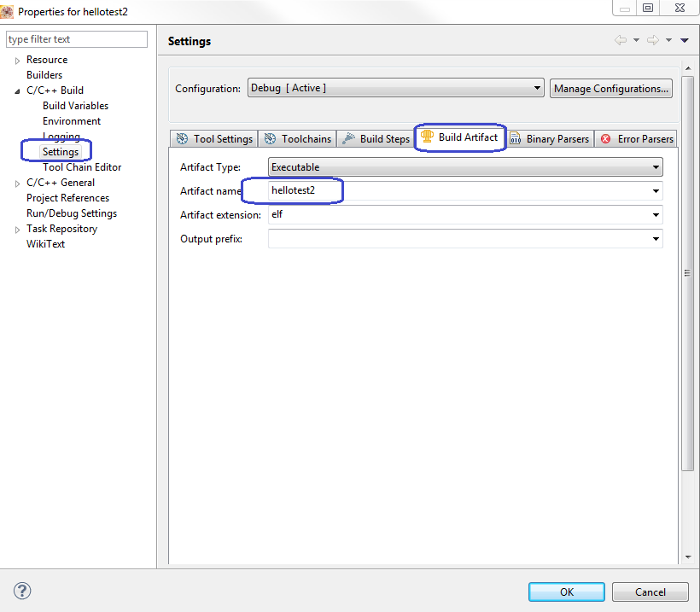Select Run/Debug Settings in the tree
This screenshot has width=700, height=612.
(72, 213)
